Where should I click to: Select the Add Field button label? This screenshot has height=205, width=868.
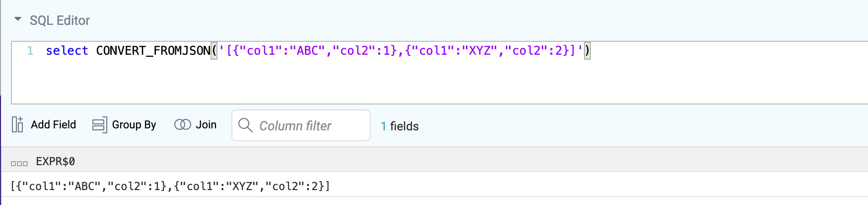click(x=54, y=124)
